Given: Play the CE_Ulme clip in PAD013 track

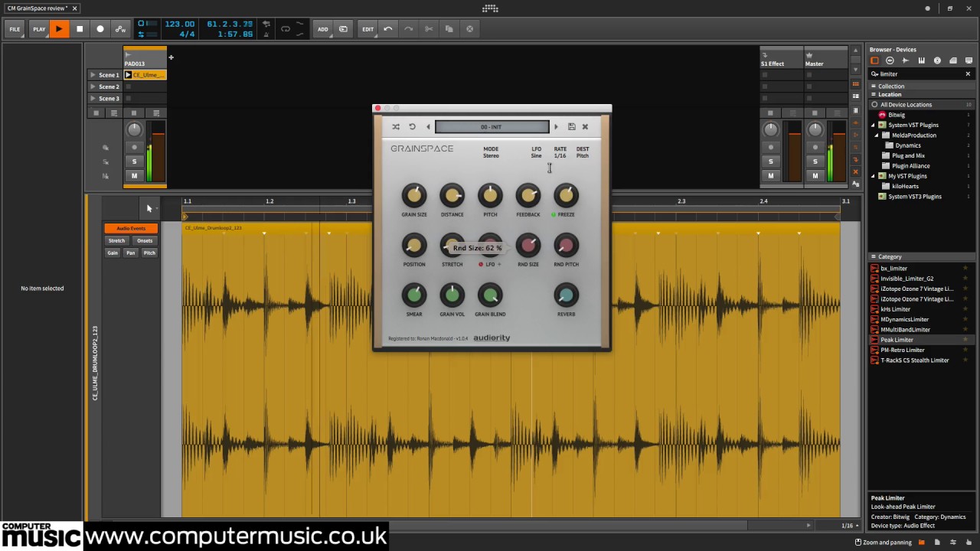Looking at the screenshot, I should click(x=128, y=75).
